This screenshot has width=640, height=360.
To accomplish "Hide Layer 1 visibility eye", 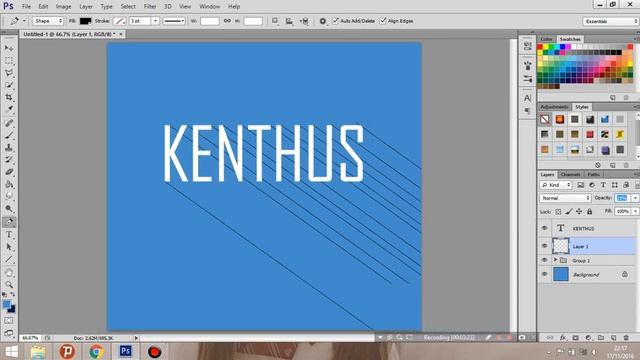I will [544, 246].
